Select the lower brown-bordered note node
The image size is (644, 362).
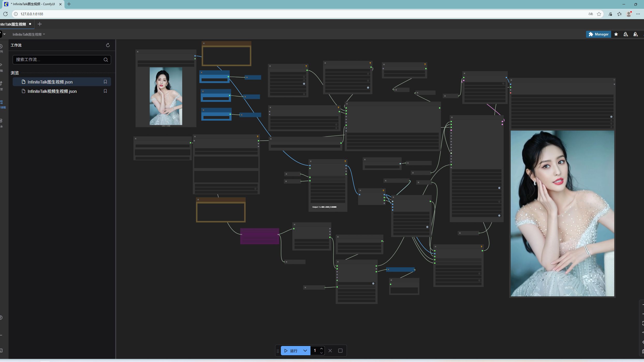221,210
